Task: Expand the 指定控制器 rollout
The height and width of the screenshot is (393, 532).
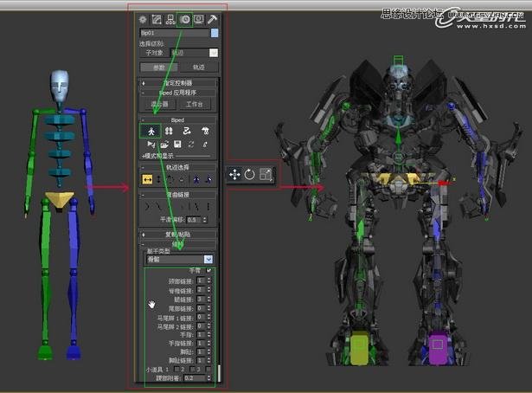Action: point(178,83)
